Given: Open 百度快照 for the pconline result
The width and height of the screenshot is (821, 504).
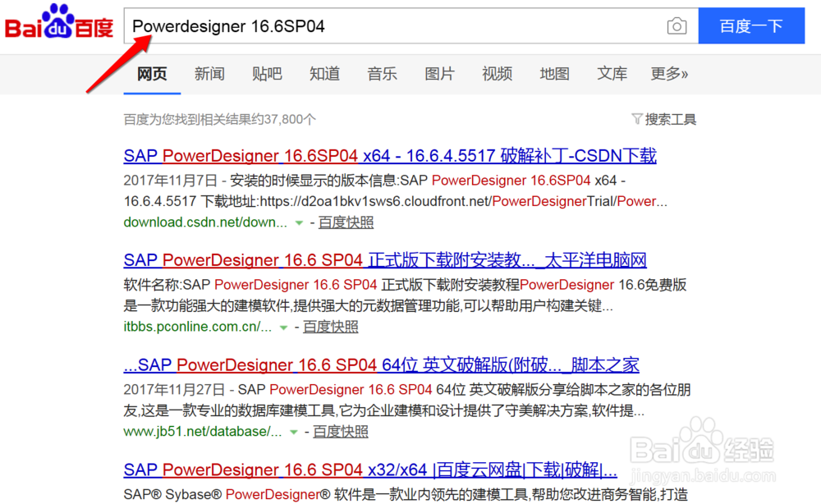Looking at the screenshot, I should point(331,327).
